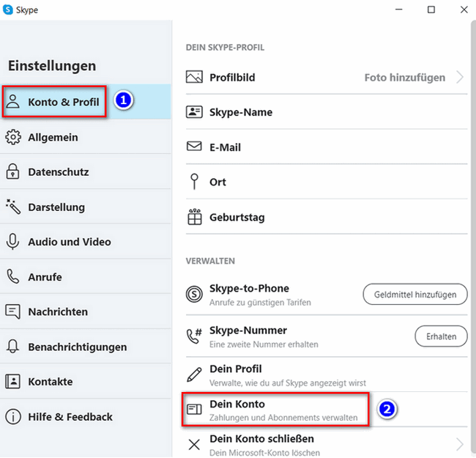Image resolution: width=476 pixels, height=458 pixels.
Task: Click the vertical scrollbar of the settings panel
Action: pos(473,239)
